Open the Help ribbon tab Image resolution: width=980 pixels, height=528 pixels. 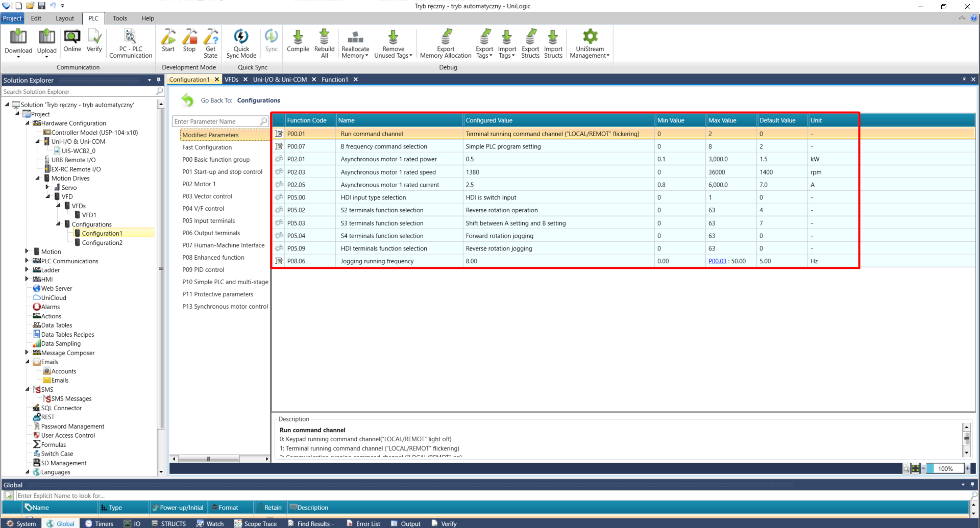pyautogui.click(x=148, y=18)
